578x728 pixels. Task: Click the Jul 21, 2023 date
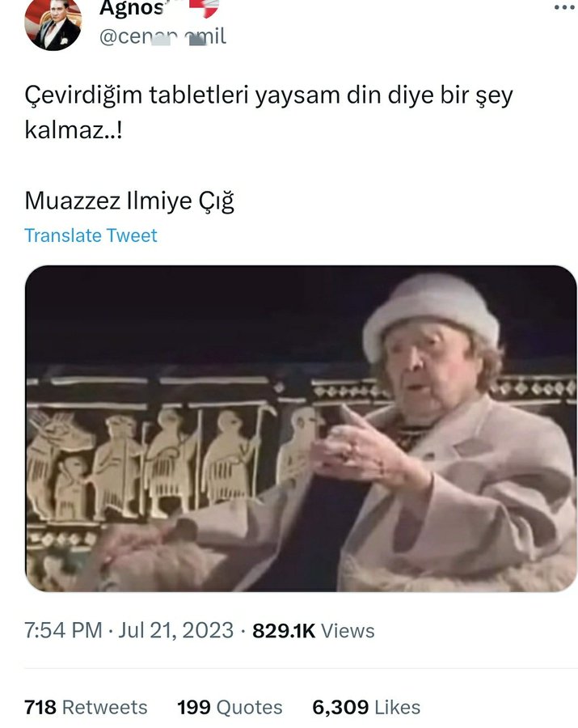pyautogui.click(x=175, y=631)
